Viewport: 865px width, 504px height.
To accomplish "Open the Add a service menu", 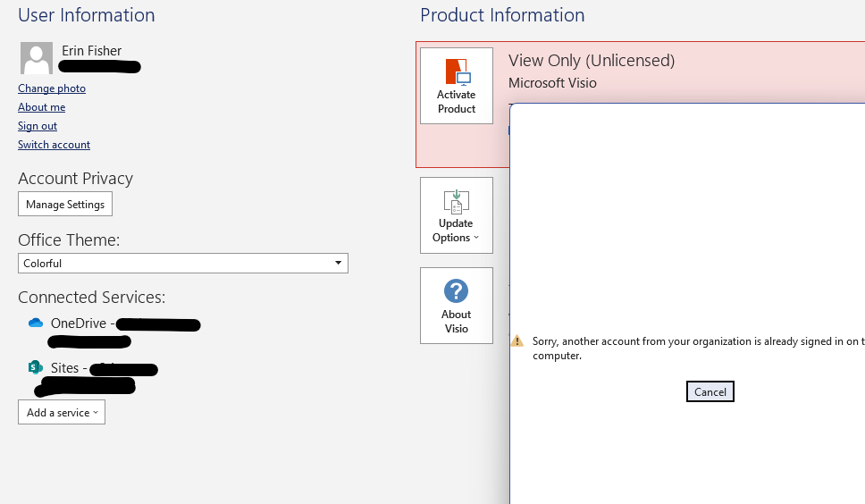I will [62, 413].
